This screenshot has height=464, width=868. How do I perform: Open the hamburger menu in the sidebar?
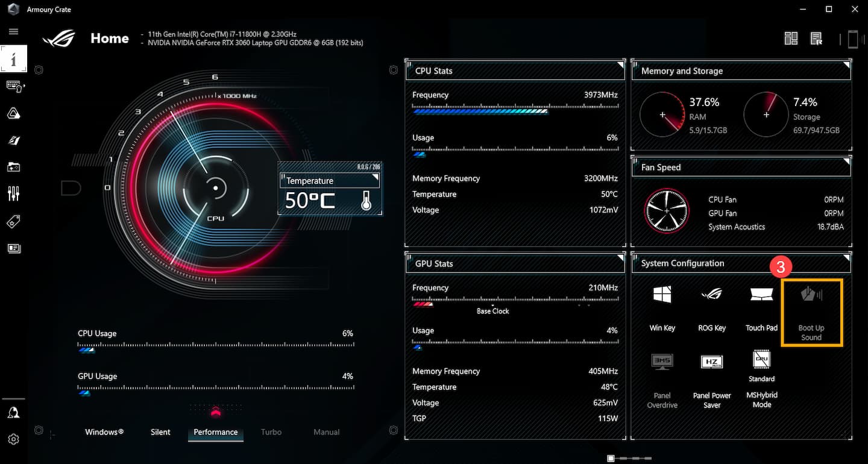[x=13, y=31]
